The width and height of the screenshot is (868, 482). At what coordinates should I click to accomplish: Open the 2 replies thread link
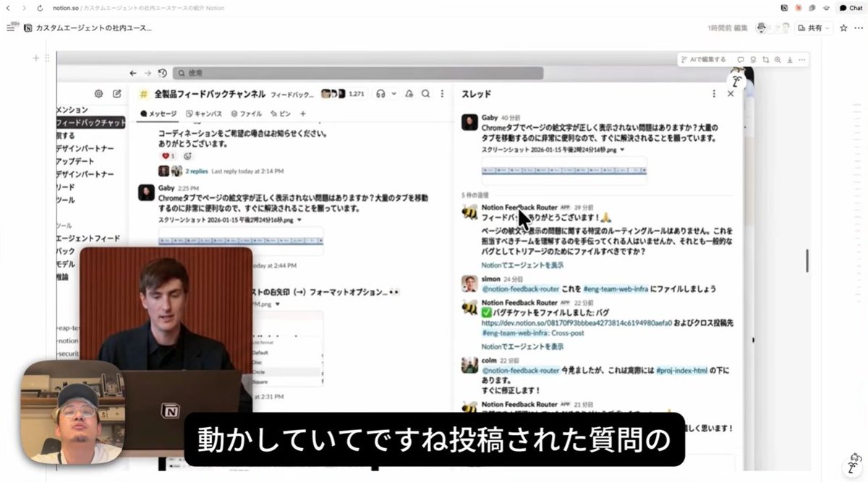coord(197,171)
